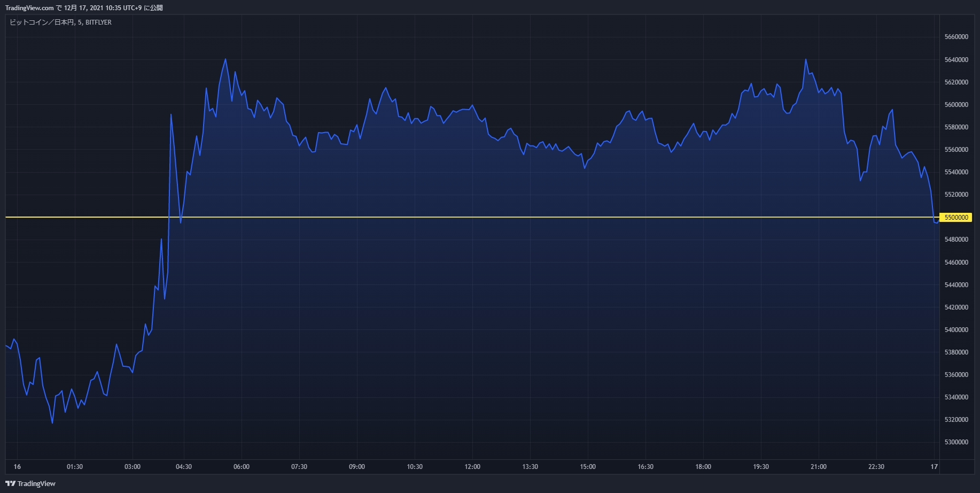Click the 03:00 time axis label

click(x=133, y=467)
